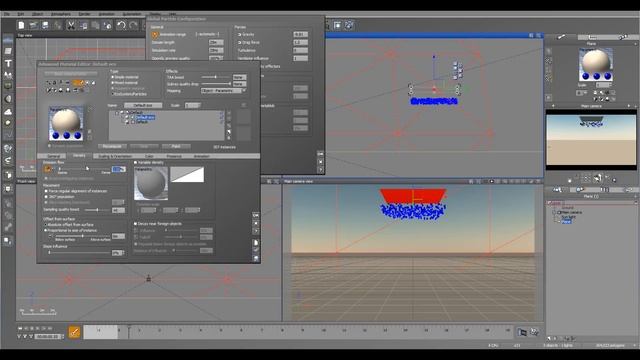
Task: Click the save material disk icon
Action: (256, 258)
